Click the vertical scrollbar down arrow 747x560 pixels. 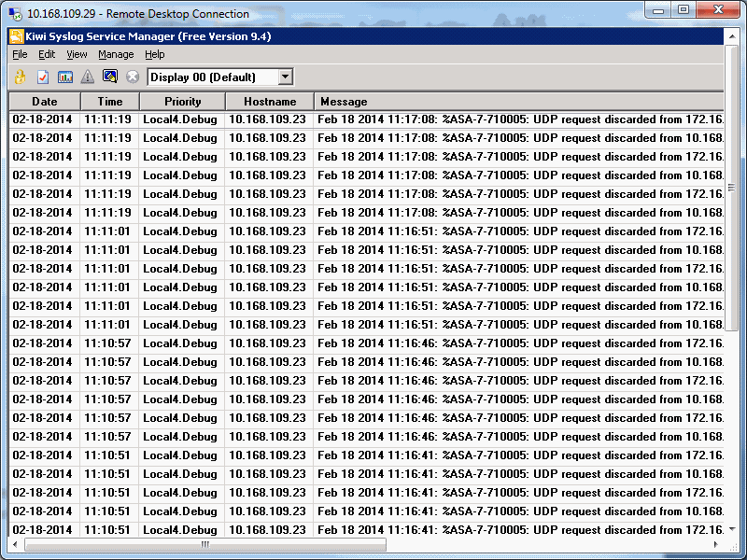coord(731,529)
